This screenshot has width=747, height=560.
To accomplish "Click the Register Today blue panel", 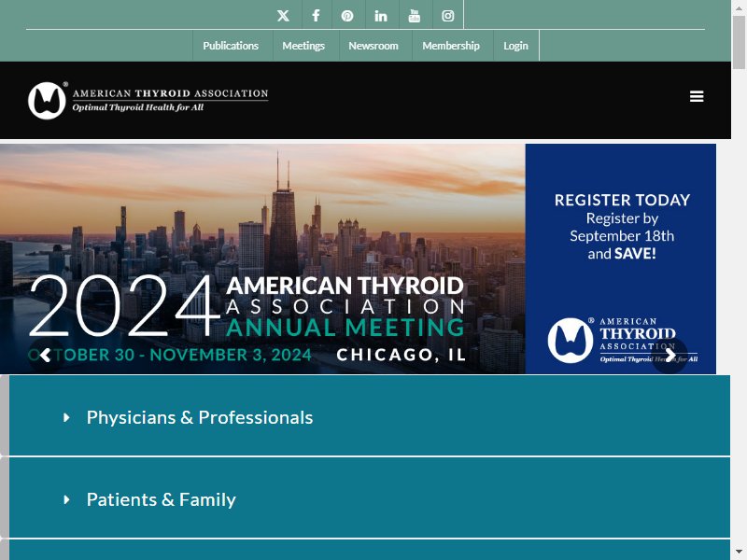I will tap(621, 259).
